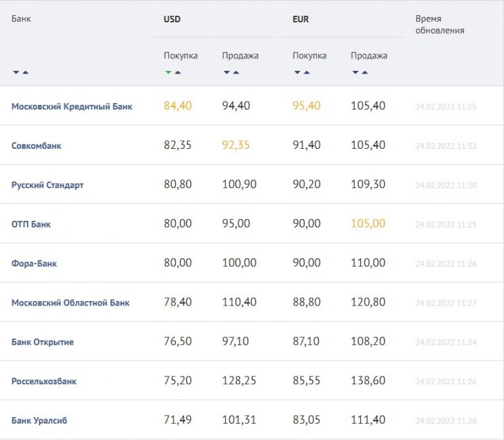Select Фора-Банк EUR sell rate 110,00
Viewport: 504px width, 440px height.
[x=368, y=263]
